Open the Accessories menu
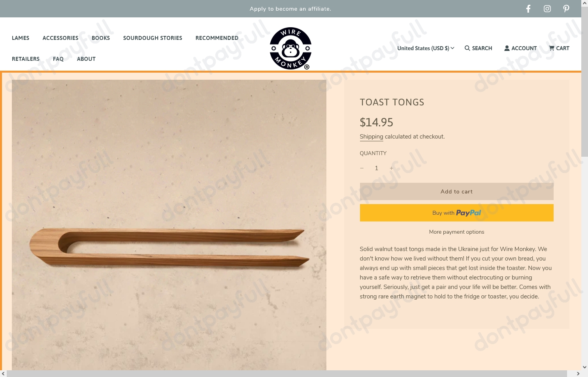 [60, 38]
